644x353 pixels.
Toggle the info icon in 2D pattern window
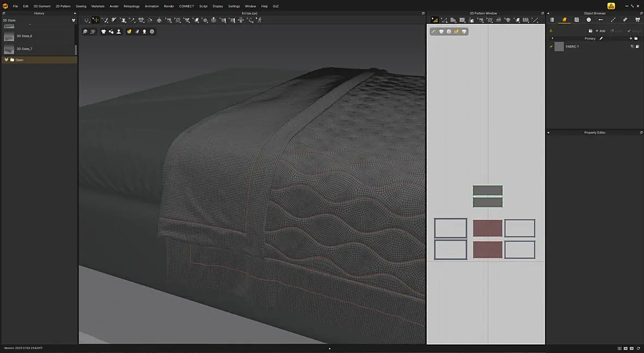pyautogui.click(x=449, y=32)
